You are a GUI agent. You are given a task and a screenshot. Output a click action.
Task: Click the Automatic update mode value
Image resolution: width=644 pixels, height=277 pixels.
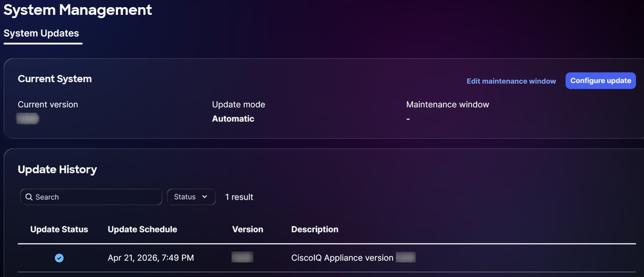click(x=233, y=119)
